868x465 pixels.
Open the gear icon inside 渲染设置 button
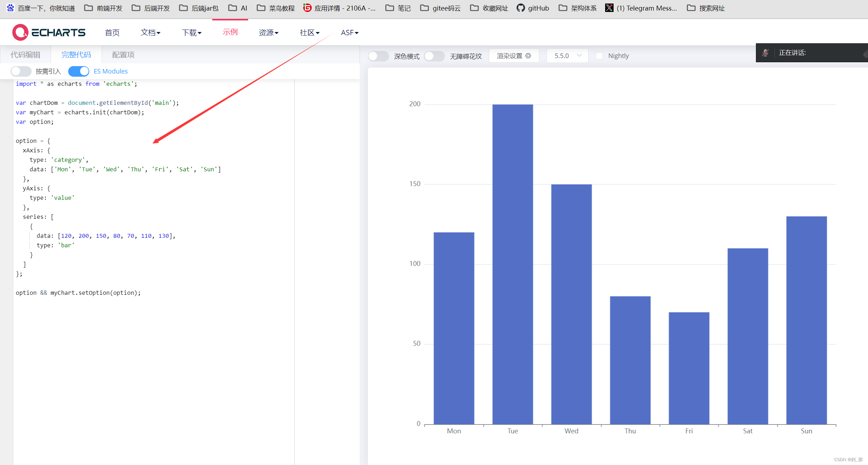[x=528, y=56]
